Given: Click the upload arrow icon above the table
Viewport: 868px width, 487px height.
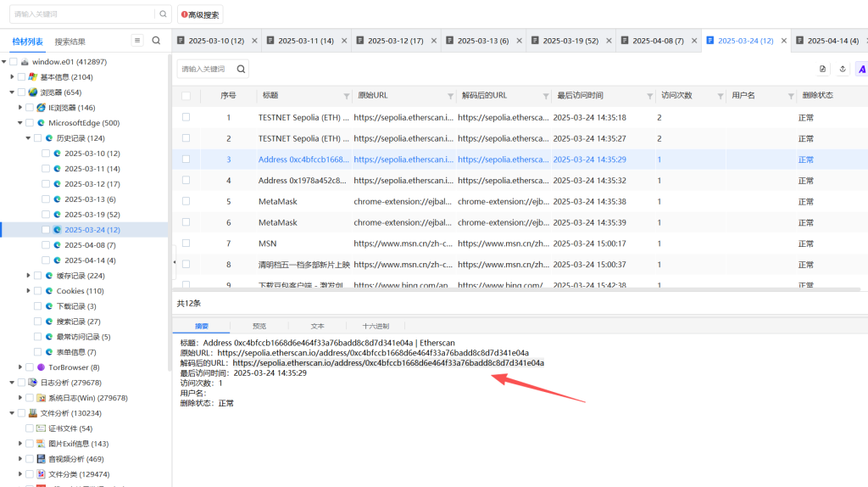Looking at the screenshot, I should pyautogui.click(x=843, y=69).
